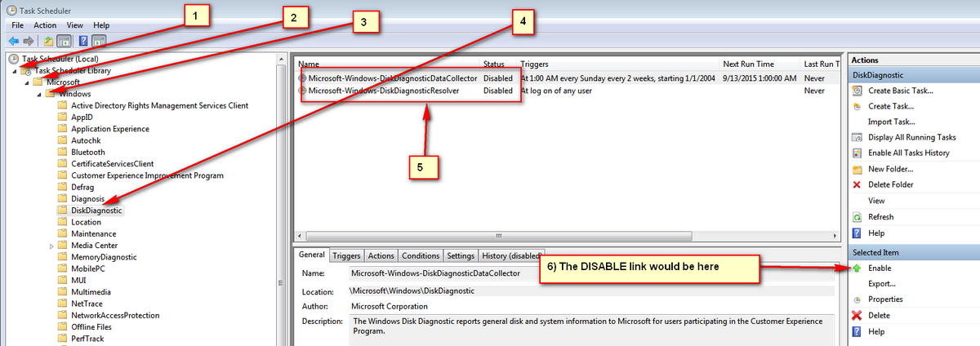The height and width of the screenshot is (346, 980).
Task: Click the Create Task... action
Action: point(891,106)
